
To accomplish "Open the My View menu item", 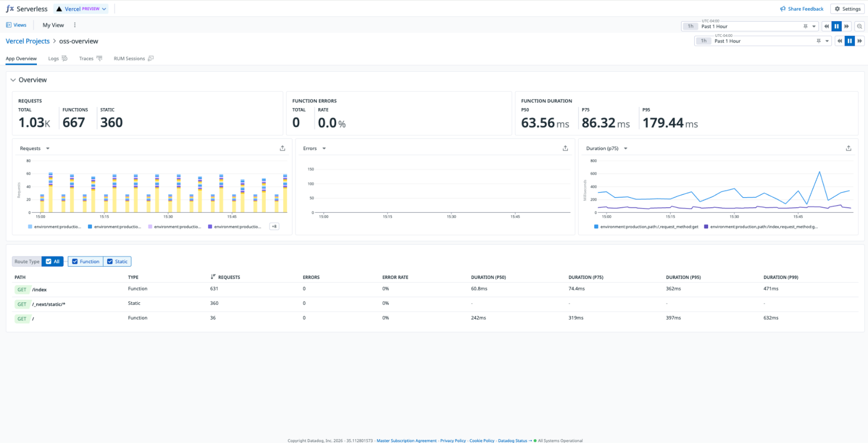I will (x=53, y=25).
